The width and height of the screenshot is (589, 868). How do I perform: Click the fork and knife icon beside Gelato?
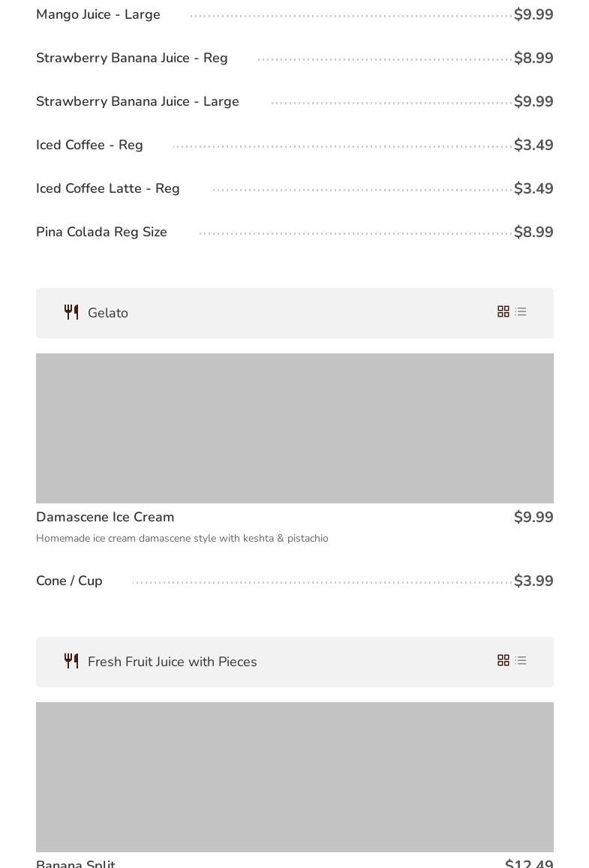(71, 312)
